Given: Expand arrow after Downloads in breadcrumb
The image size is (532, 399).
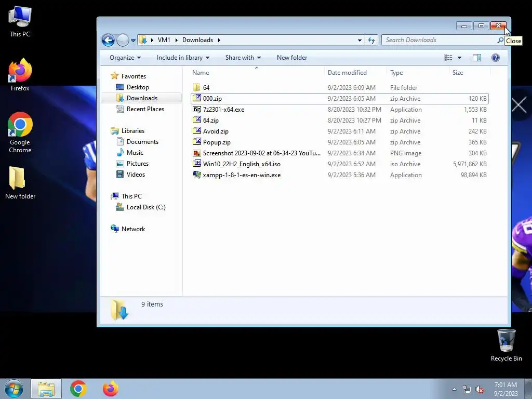Looking at the screenshot, I should (x=219, y=40).
